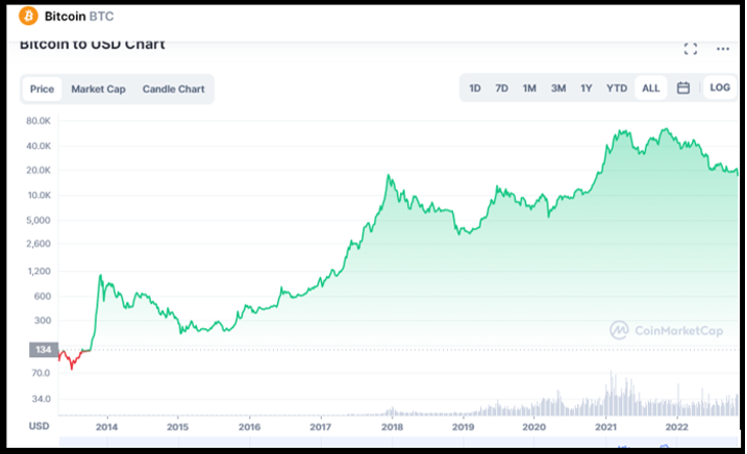Viewport: 747px width, 454px height.
Task: Click the 1,200 y-axis label
Action: coord(39,271)
